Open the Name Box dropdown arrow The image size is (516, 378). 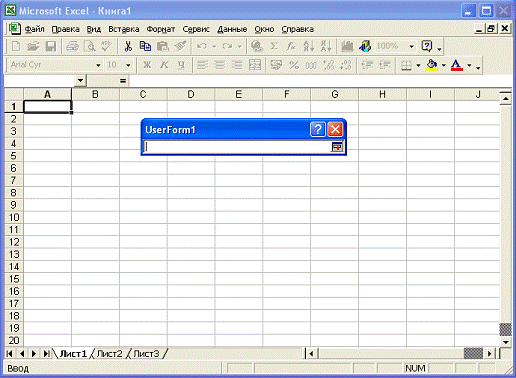coord(80,80)
